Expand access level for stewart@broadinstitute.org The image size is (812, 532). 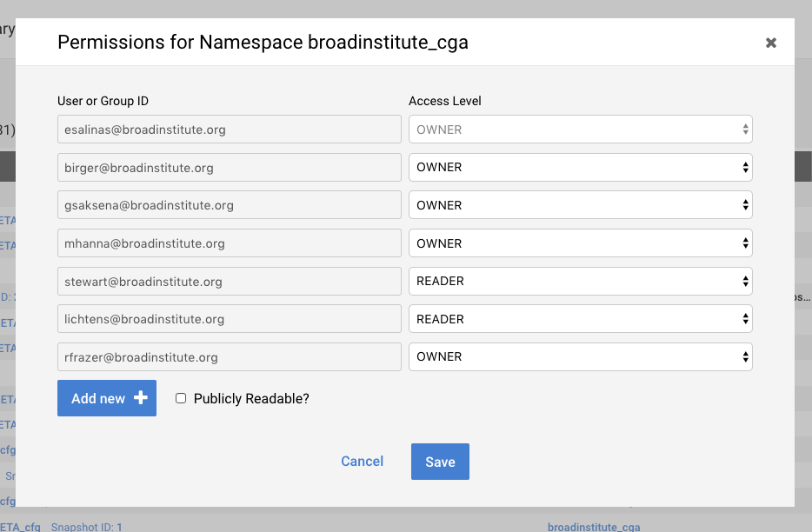click(x=580, y=281)
